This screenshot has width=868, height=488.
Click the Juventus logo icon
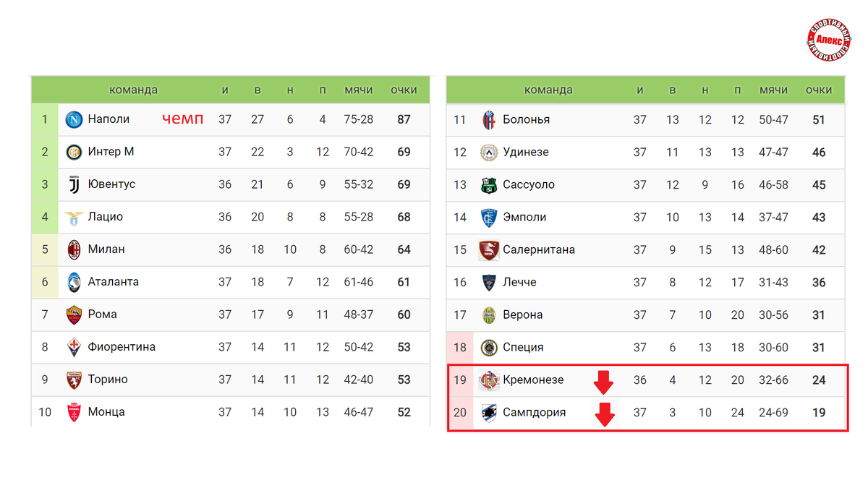coord(73,184)
